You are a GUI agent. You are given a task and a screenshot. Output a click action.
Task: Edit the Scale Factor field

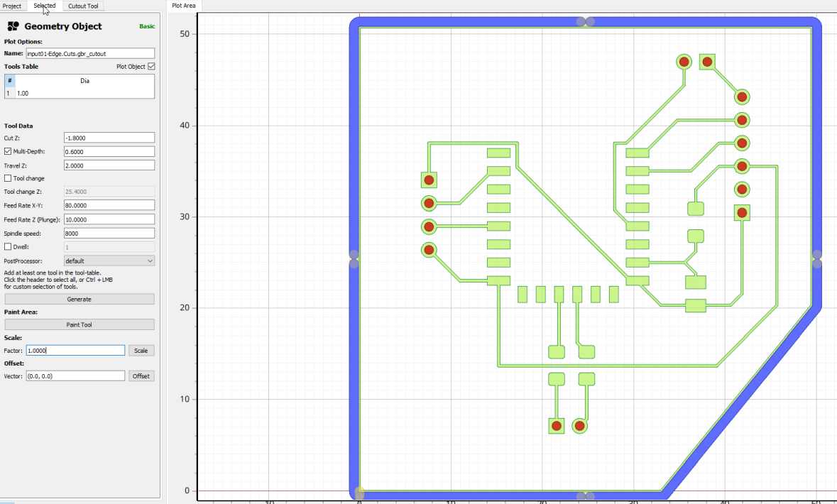click(x=75, y=350)
